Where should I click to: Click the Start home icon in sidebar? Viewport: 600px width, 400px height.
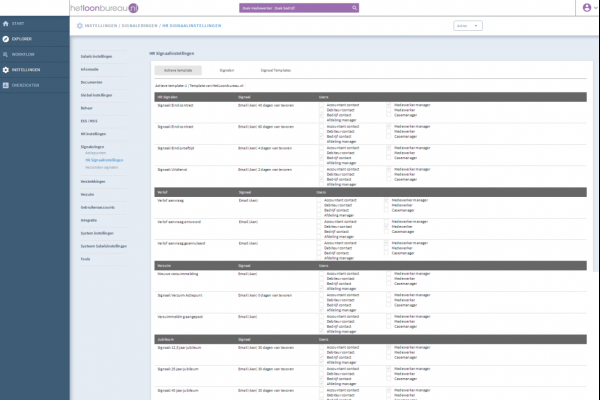tap(7, 22)
